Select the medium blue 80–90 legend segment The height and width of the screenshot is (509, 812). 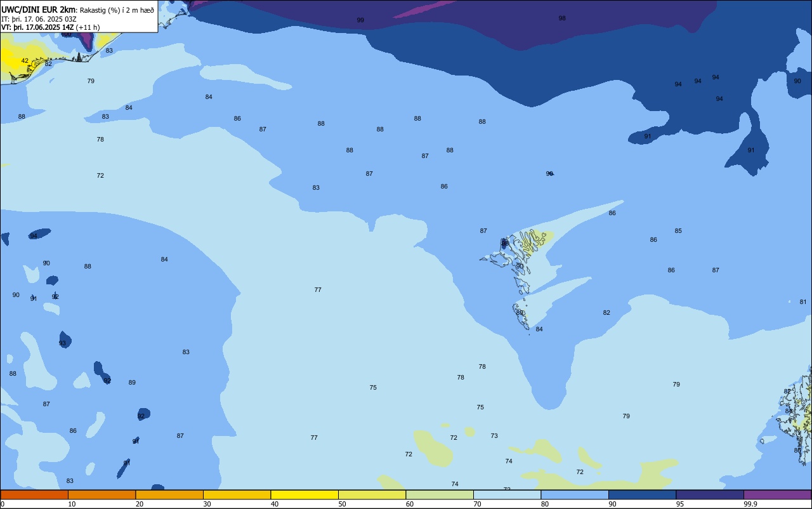575,494
